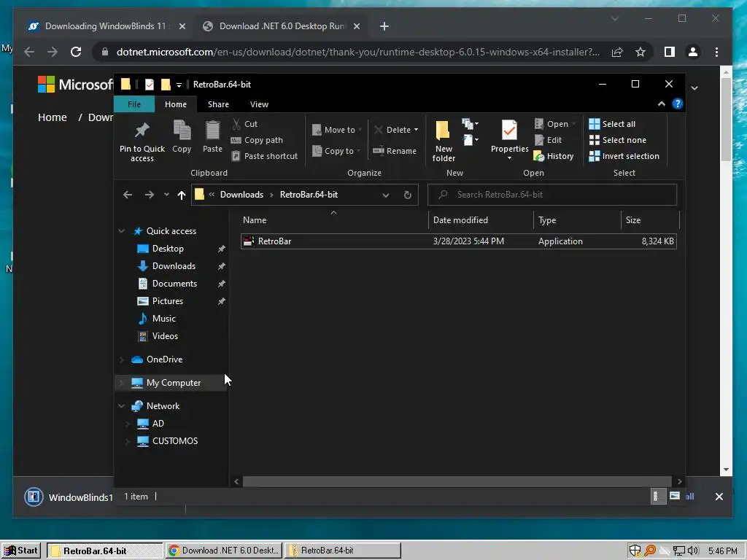Select Desktop in the navigation pane
This screenshot has width=747, height=560.
coord(168,249)
